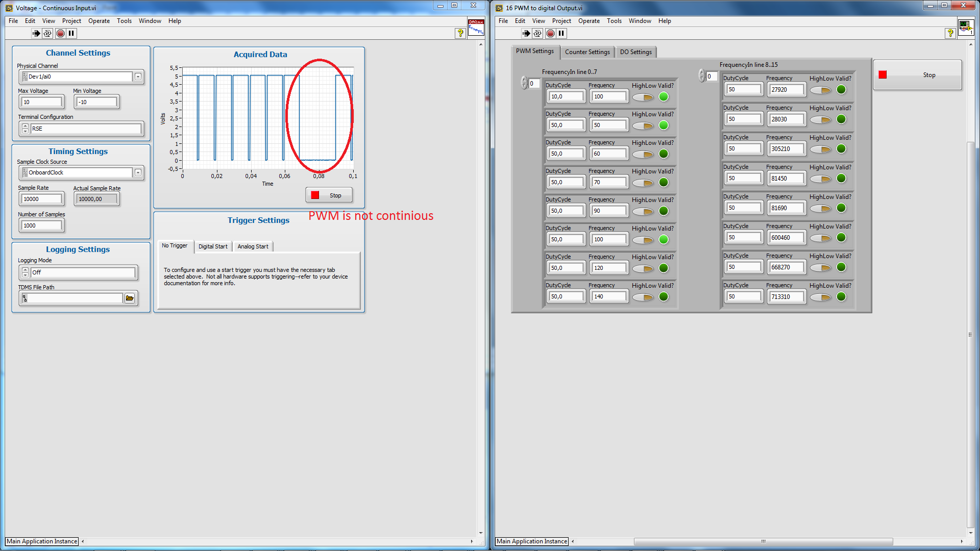Open Physical Channel dropdown Dev1/ai0
980x551 pixels.
[138, 77]
